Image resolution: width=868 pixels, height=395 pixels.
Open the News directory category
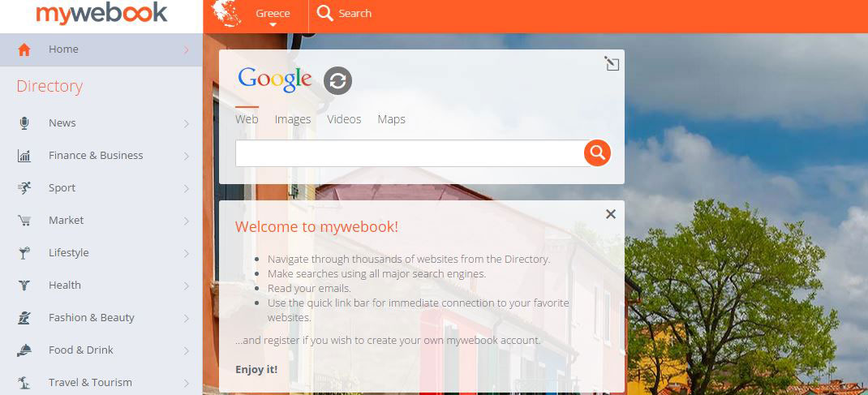pyautogui.click(x=101, y=123)
